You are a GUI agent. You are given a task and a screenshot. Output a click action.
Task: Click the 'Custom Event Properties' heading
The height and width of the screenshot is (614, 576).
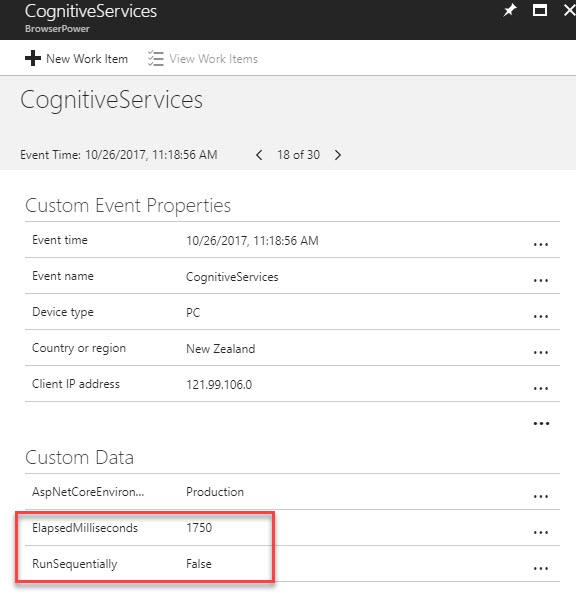pos(128,206)
